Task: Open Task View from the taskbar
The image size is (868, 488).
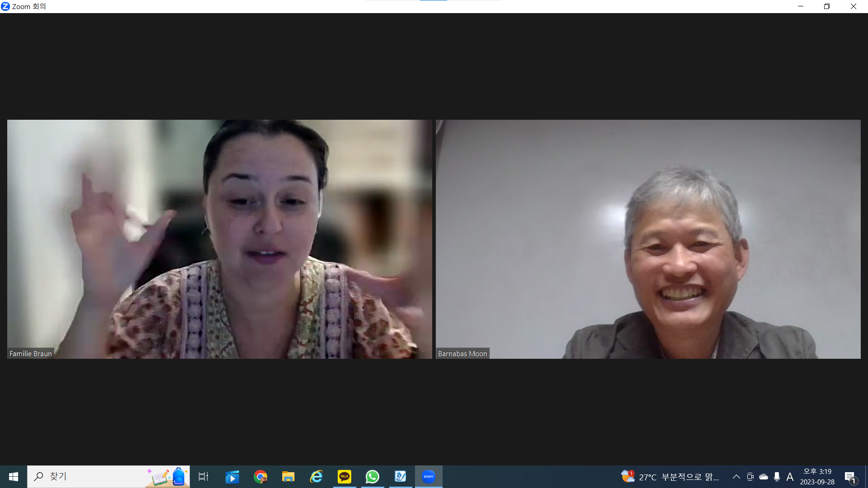Action: [203, 477]
